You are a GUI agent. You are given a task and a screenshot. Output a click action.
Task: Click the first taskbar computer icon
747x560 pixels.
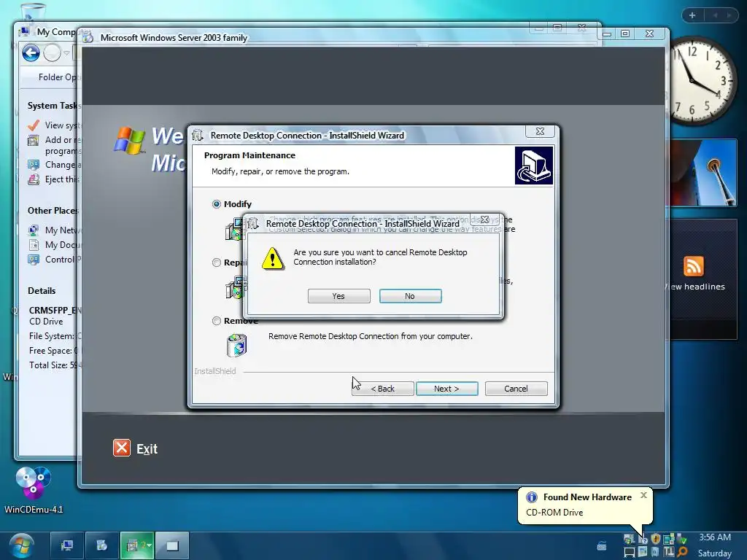[x=67, y=545]
